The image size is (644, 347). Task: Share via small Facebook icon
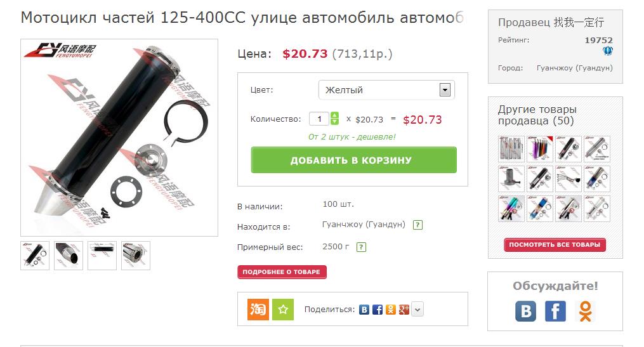point(378,310)
